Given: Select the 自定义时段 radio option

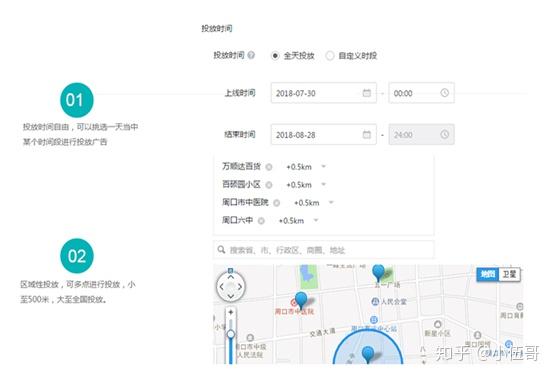Looking at the screenshot, I should click(x=330, y=56).
